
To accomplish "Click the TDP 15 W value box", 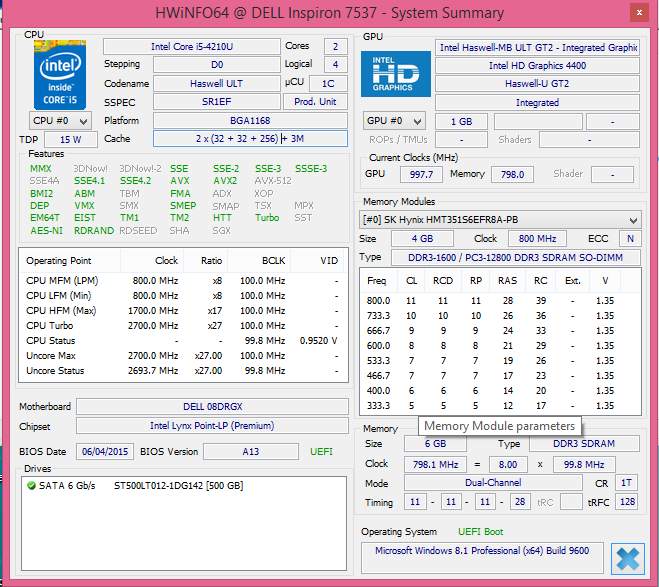I will [71, 140].
